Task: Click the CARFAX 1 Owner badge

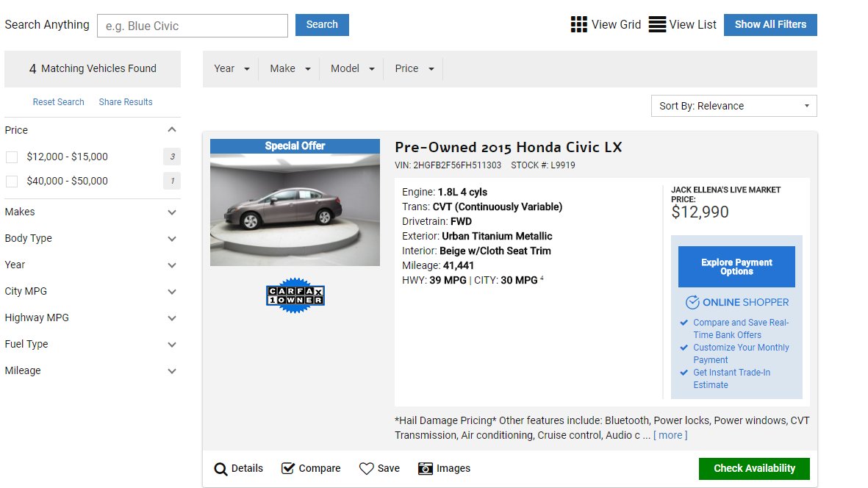Action: click(295, 295)
